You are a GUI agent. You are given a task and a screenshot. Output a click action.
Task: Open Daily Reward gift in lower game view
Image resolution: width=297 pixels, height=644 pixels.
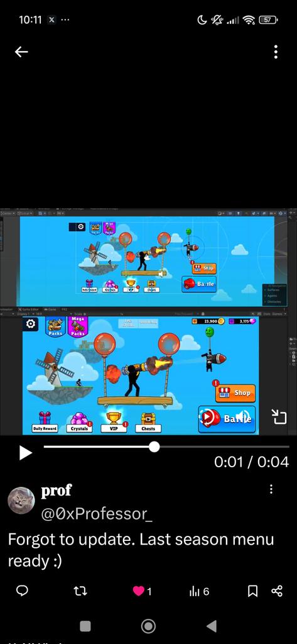pos(45,422)
